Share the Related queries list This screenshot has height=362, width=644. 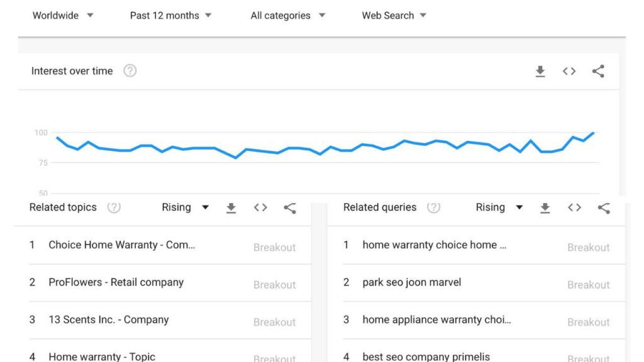click(604, 208)
